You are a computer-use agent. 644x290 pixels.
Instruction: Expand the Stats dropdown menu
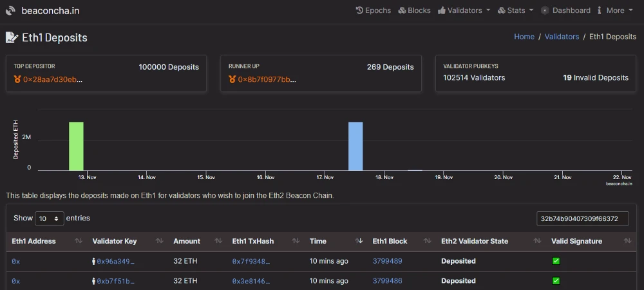pos(515,11)
